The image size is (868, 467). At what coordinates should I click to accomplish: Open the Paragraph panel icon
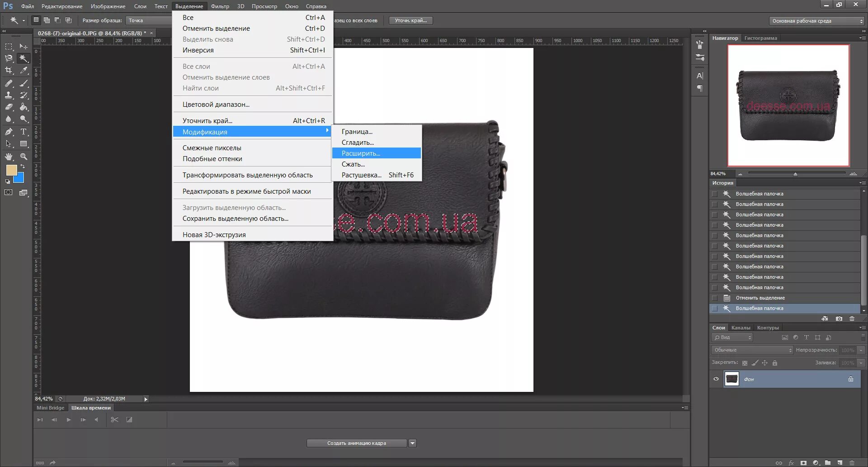pyautogui.click(x=700, y=88)
